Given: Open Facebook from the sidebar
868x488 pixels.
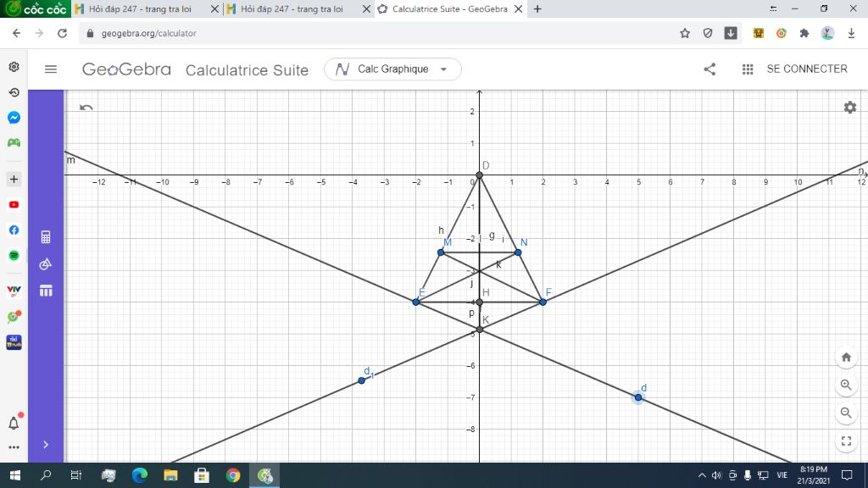Looking at the screenshot, I should (14, 230).
